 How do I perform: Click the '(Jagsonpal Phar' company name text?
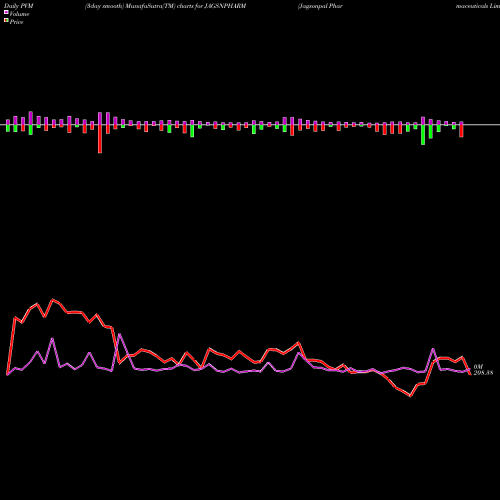point(320,6)
